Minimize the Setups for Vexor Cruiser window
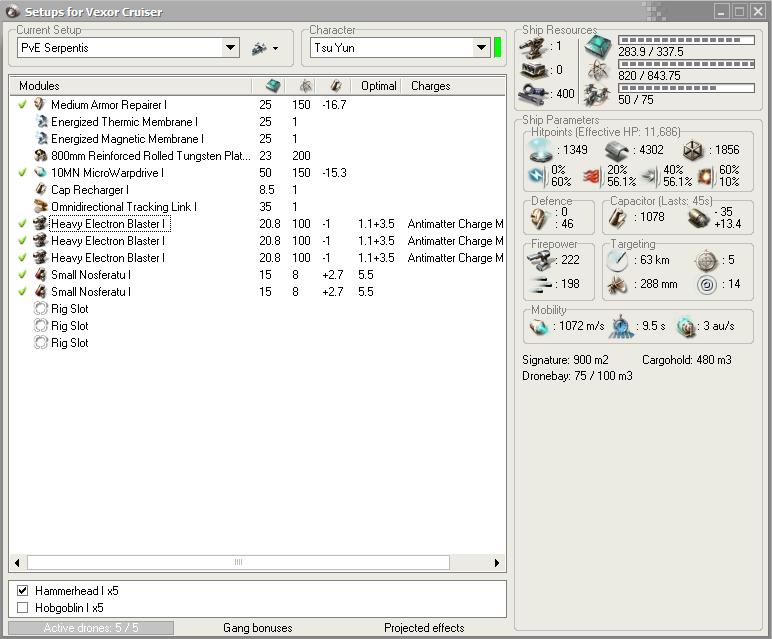 click(721, 11)
